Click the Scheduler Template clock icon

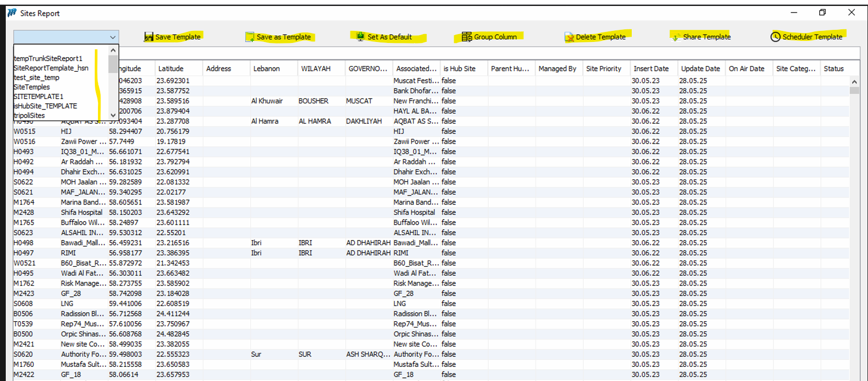[x=775, y=37]
